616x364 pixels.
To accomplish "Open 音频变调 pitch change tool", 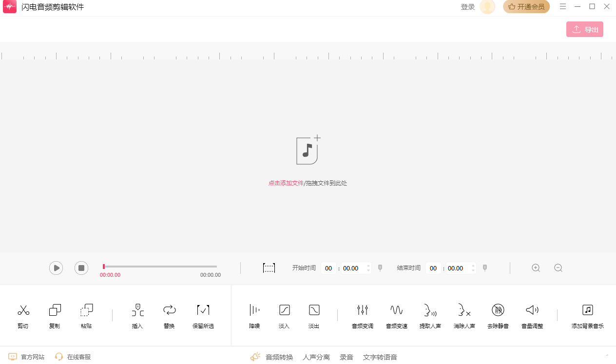I will click(362, 310).
